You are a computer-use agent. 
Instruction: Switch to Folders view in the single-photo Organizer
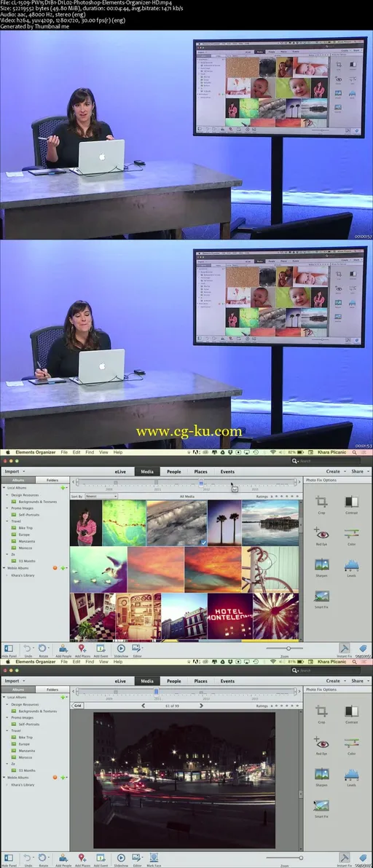52,690
